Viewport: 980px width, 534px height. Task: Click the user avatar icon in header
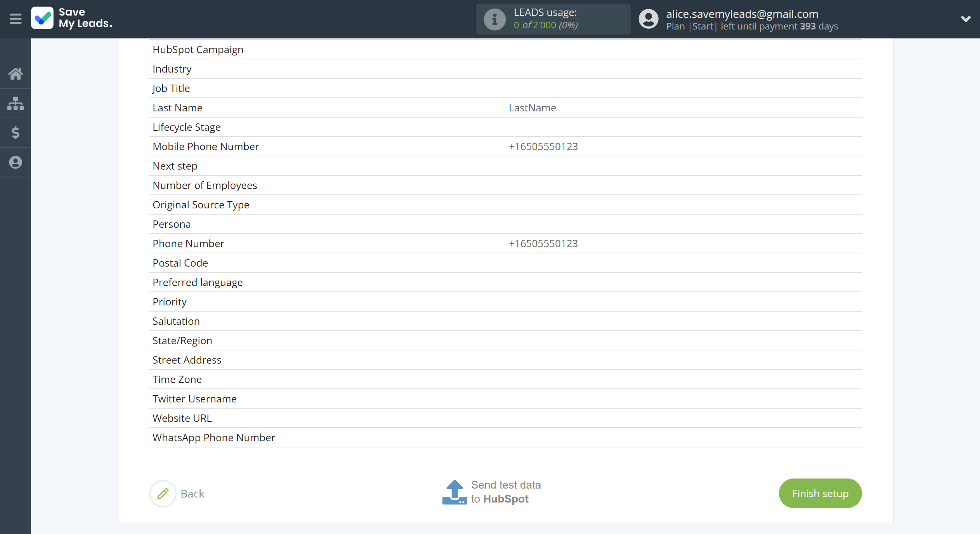[649, 19]
